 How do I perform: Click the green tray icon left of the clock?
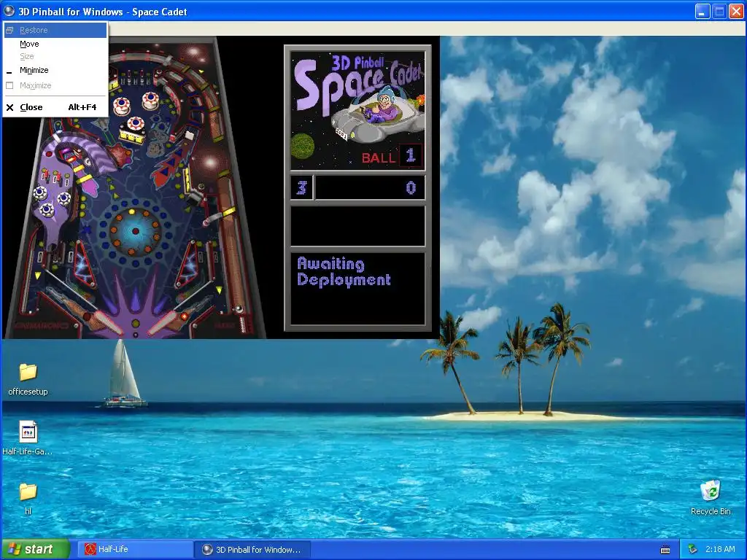coord(692,550)
